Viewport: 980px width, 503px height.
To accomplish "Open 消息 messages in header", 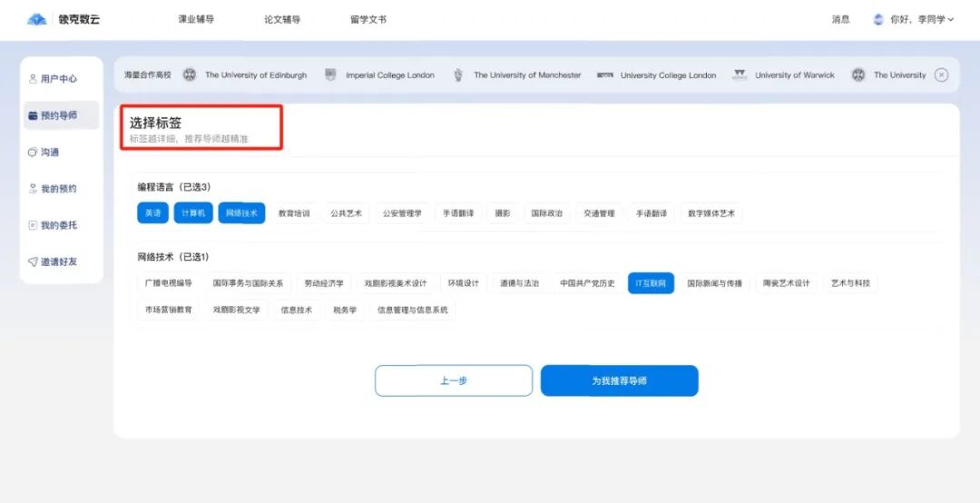I will [x=840, y=19].
